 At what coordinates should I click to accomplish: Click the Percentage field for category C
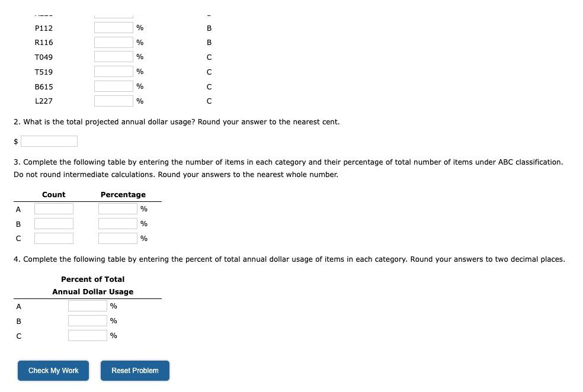click(x=117, y=238)
